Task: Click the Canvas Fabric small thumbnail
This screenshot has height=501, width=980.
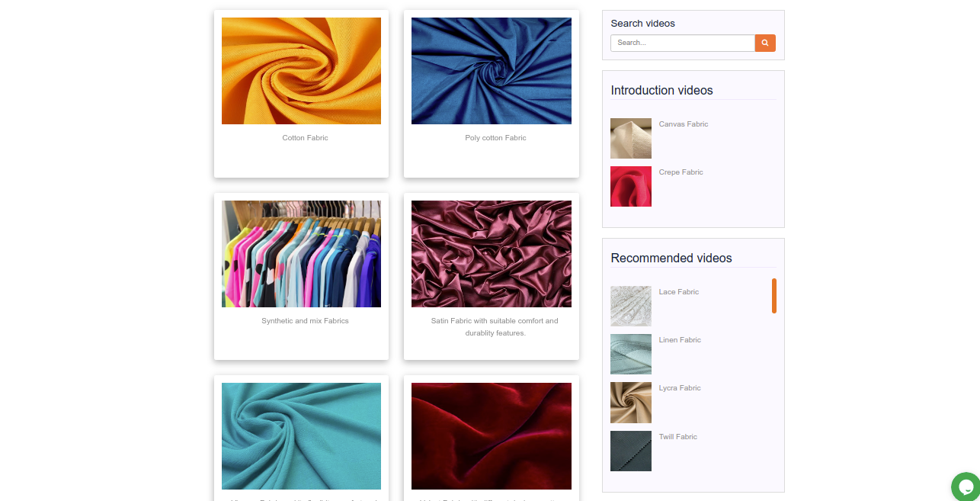Action: tap(631, 138)
